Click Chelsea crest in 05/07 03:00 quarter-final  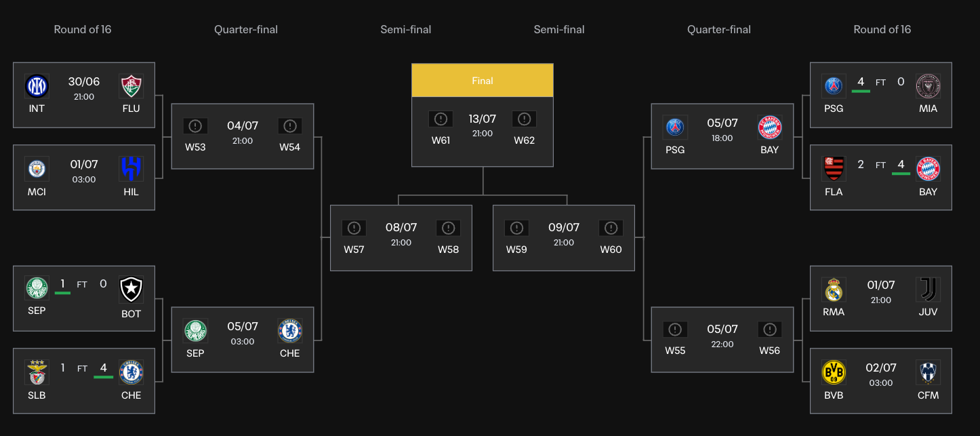coord(290,331)
